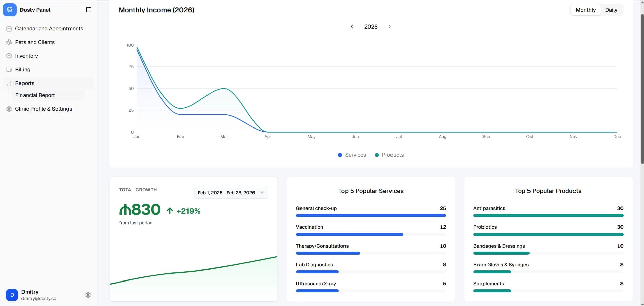Open the Feb 1 - Feb 28 date range dropdown
This screenshot has width=644, height=306.
[x=231, y=192]
